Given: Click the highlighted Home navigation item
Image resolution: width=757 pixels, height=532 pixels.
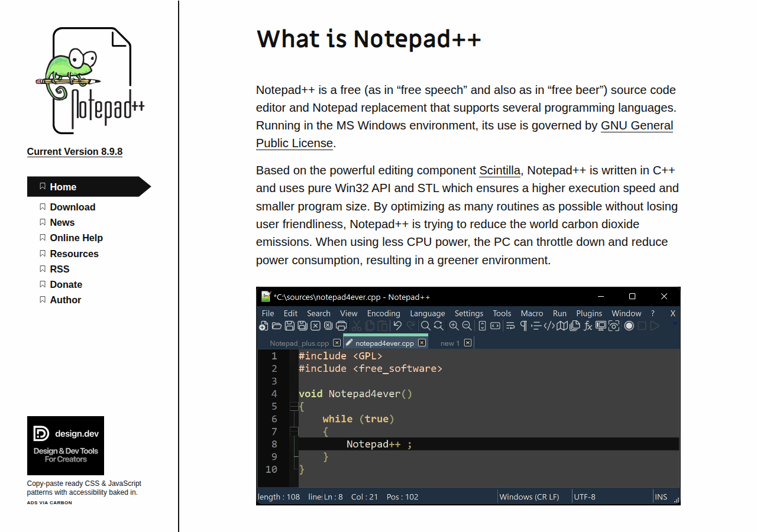Looking at the screenshot, I should (89, 187).
